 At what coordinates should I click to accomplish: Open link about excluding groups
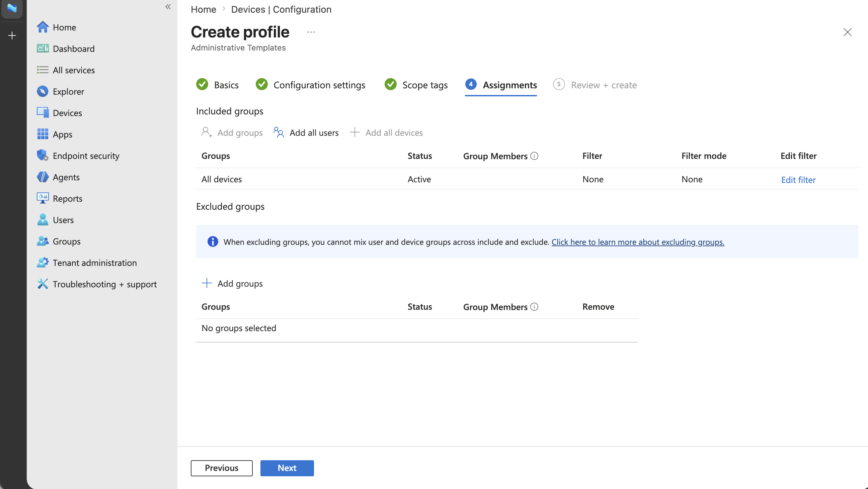[x=638, y=242]
